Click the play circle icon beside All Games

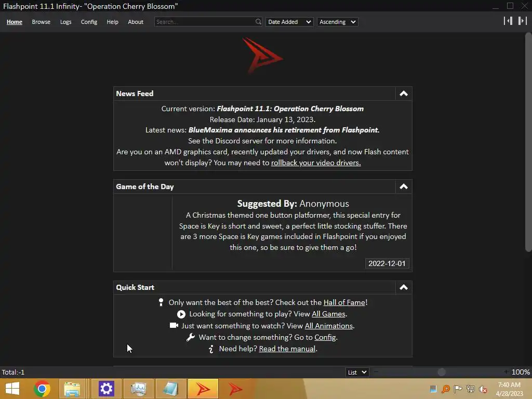[x=181, y=314]
